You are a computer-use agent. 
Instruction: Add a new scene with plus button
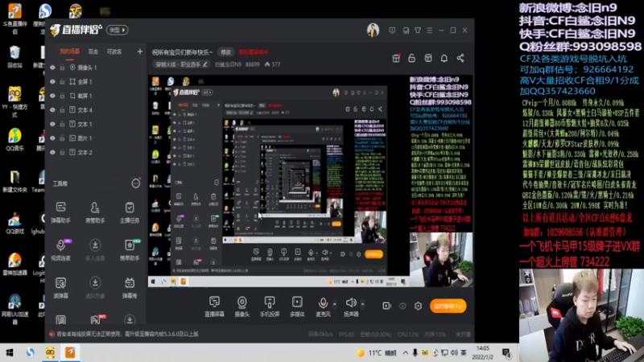point(139,51)
